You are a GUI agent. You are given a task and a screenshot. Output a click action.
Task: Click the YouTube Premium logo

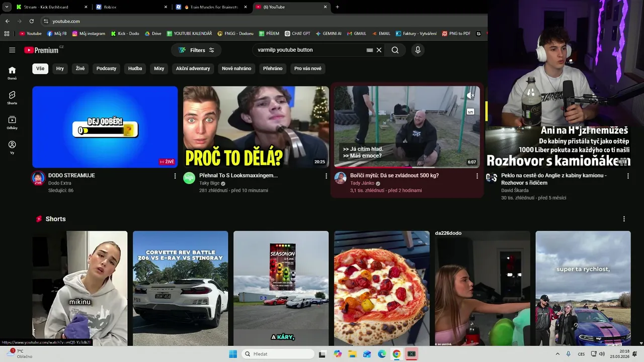pyautogui.click(x=41, y=50)
